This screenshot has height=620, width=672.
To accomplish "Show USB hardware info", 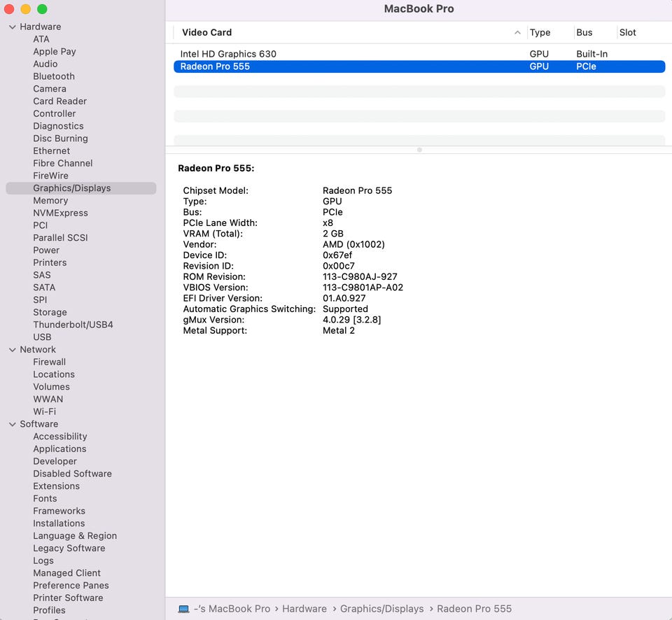I will [42, 337].
